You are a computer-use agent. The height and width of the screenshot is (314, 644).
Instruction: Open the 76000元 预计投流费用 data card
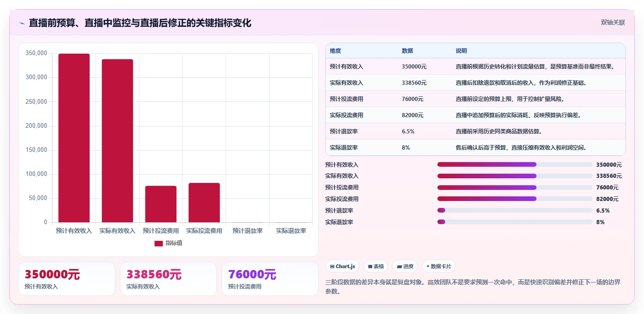click(x=270, y=279)
